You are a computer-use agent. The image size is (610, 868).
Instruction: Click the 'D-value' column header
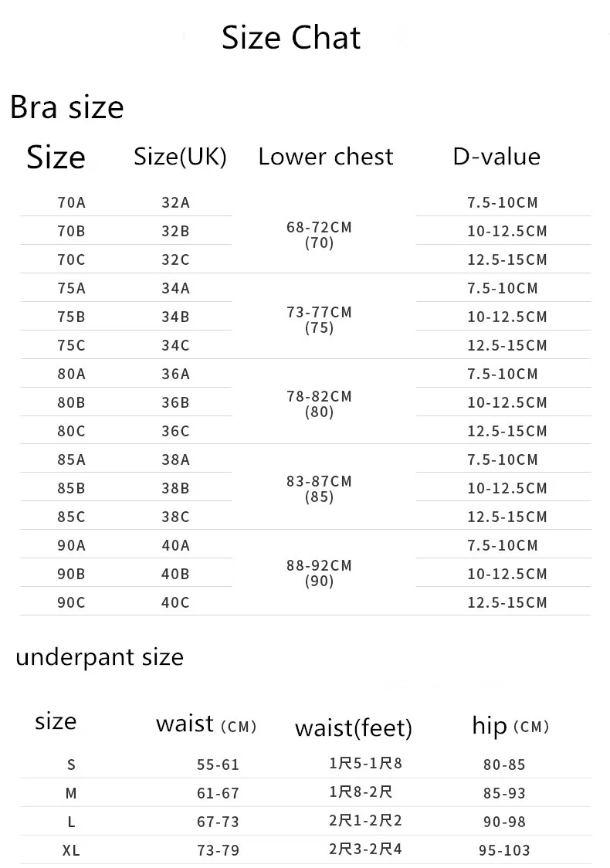[x=496, y=157]
